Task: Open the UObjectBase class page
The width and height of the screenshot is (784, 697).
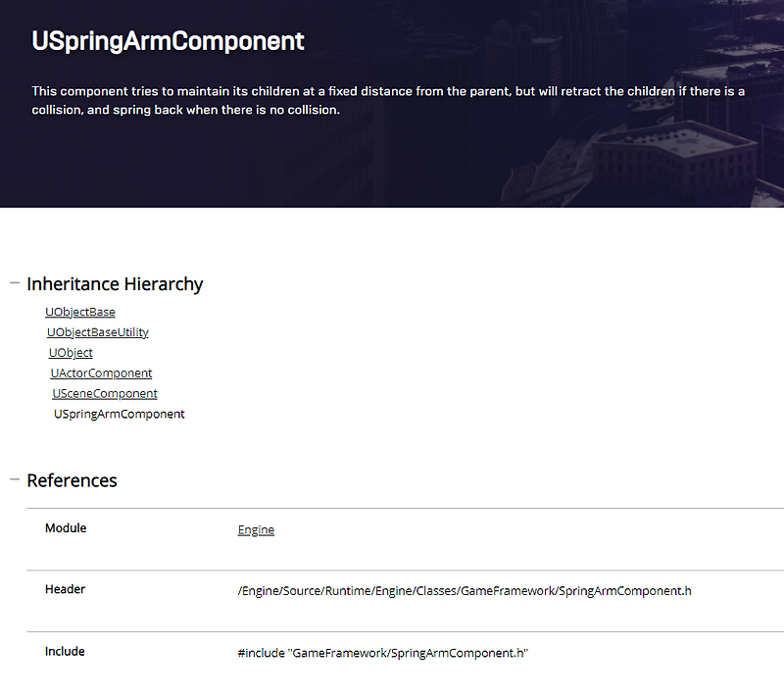Action: 79,311
